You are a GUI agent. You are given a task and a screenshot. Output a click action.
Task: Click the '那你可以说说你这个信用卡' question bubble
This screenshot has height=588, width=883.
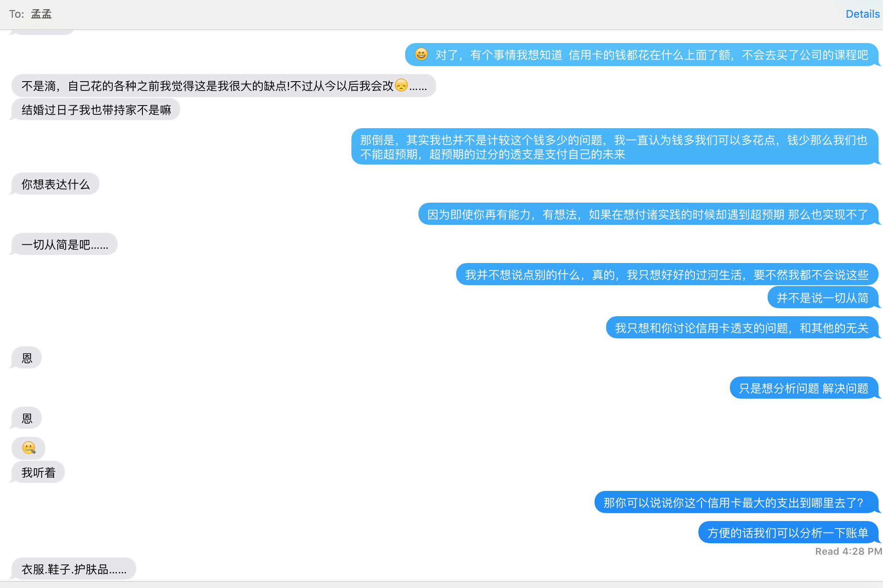tap(735, 502)
